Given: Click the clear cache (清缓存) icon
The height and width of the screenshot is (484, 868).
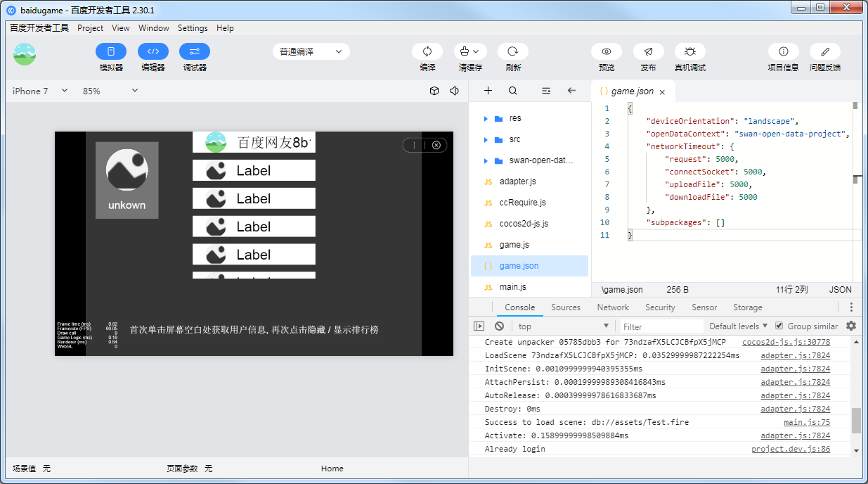Looking at the screenshot, I should [470, 51].
